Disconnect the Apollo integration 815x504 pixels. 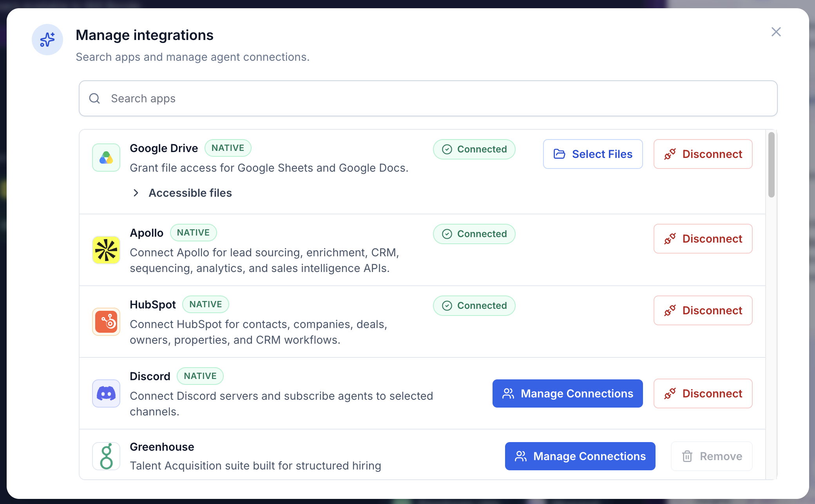coord(703,239)
